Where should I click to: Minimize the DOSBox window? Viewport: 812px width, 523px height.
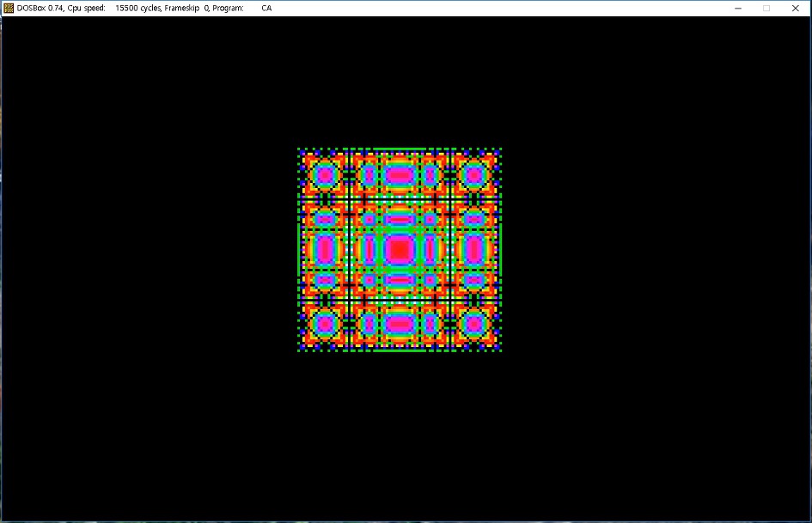(738, 8)
